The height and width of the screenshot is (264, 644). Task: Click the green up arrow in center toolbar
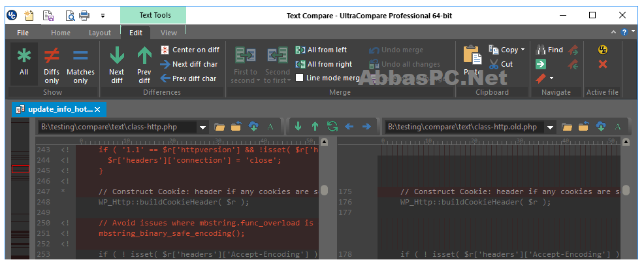[x=315, y=127]
